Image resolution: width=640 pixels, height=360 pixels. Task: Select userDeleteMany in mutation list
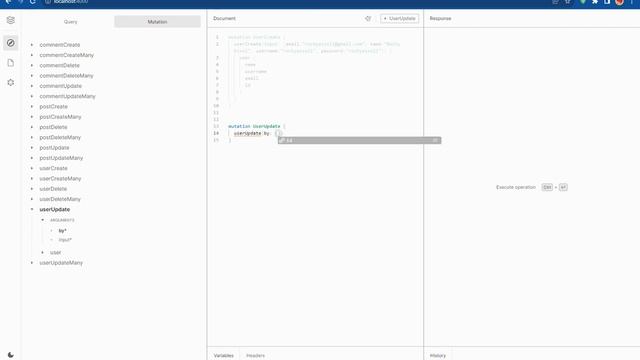pos(60,199)
